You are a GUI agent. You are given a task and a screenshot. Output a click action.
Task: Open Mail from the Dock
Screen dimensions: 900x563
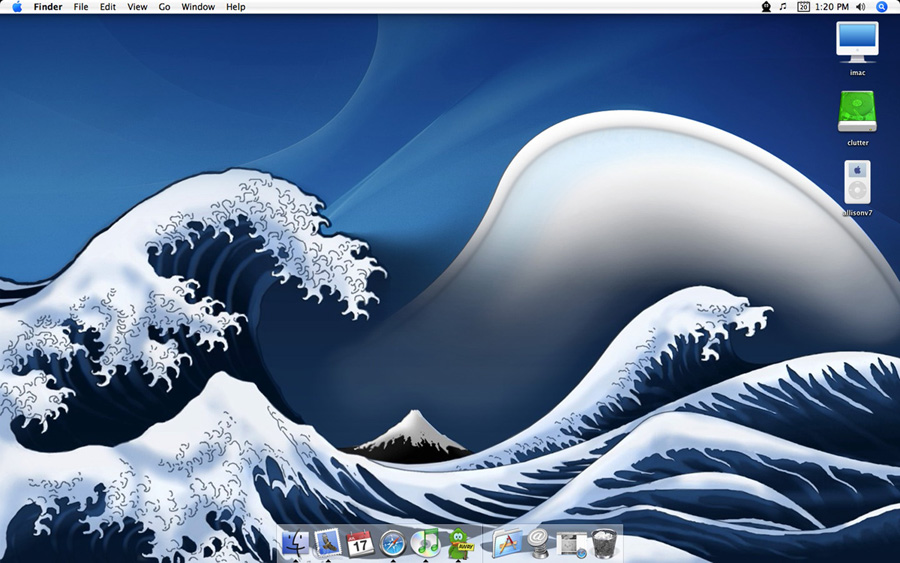[328, 542]
